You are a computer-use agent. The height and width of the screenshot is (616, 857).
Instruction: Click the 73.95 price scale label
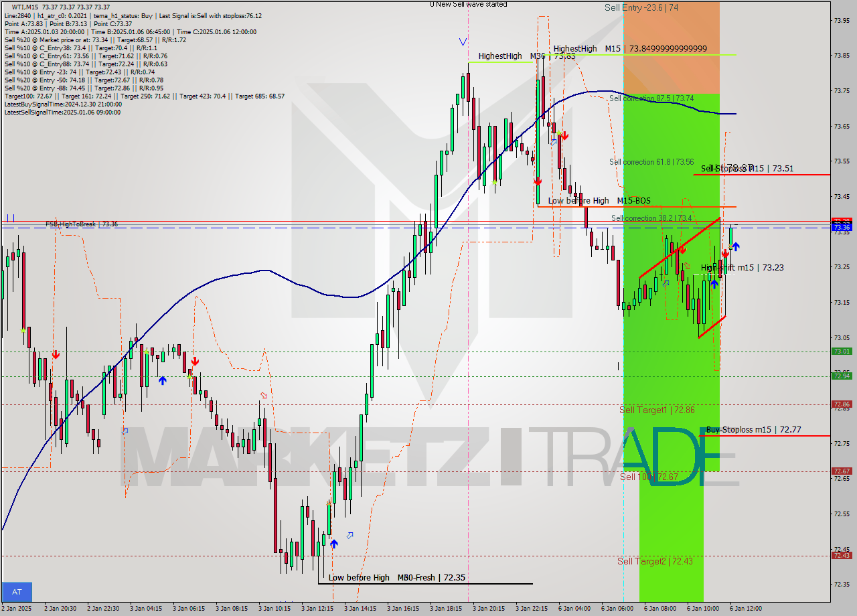pyautogui.click(x=842, y=20)
